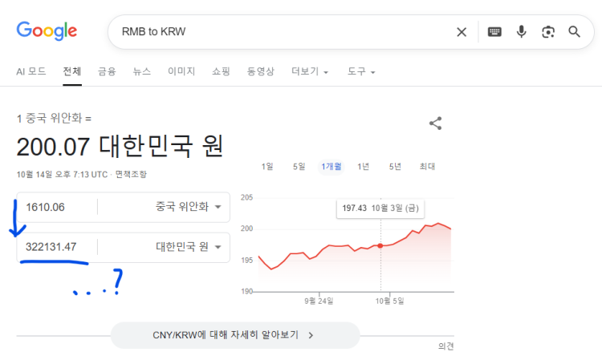The height and width of the screenshot is (364, 602).
Task: Open the on-screen keyboard input tool
Action: (x=494, y=32)
